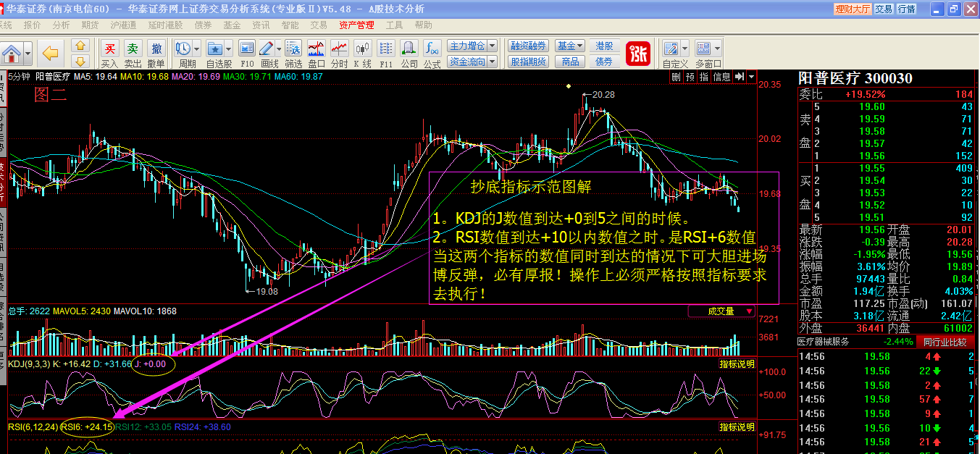Viewport: 980px width, 454px height.
Task: Open the 成交量 volume dropdown
Action: pos(721,311)
